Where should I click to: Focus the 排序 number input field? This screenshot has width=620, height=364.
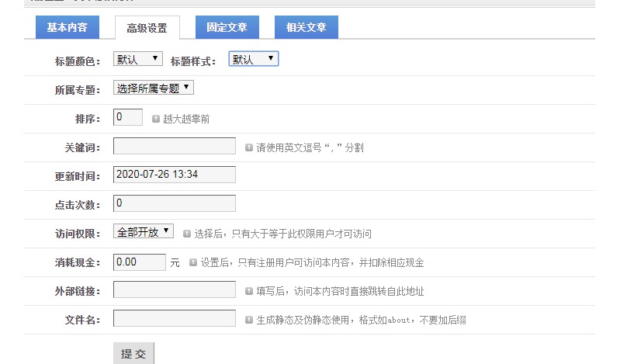point(128,117)
